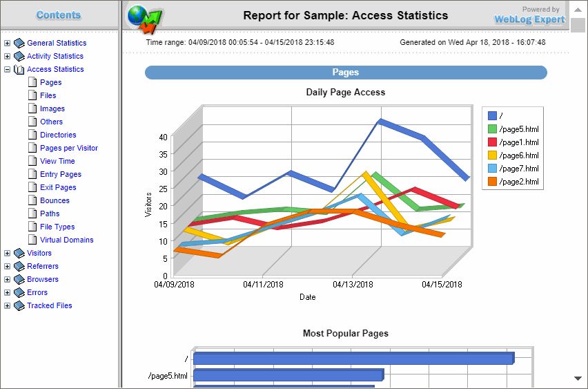Open the Files report link
The width and height of the screenshot is (588, 389).
click(48, 96)
